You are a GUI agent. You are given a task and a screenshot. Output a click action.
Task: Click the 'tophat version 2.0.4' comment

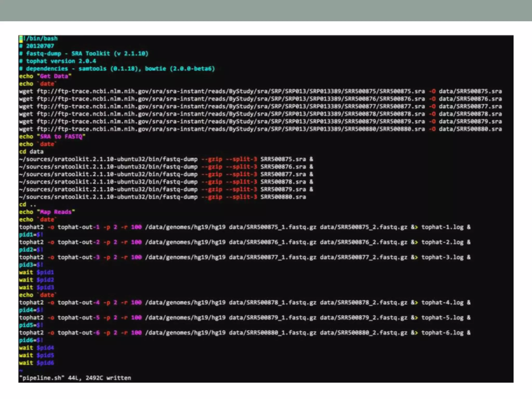[x=58, y=61]
